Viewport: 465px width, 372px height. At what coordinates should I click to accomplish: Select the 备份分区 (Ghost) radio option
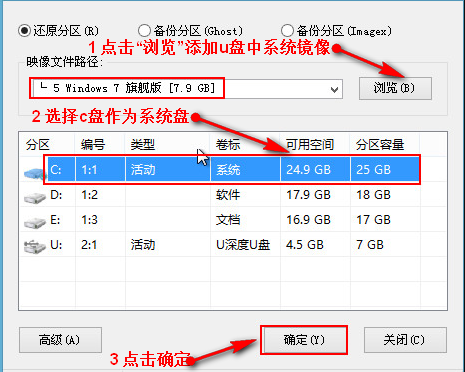click(x=144, y=31)
